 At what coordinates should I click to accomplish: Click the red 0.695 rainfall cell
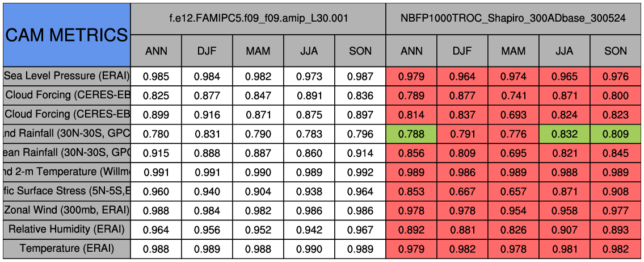tap(513, 153)
